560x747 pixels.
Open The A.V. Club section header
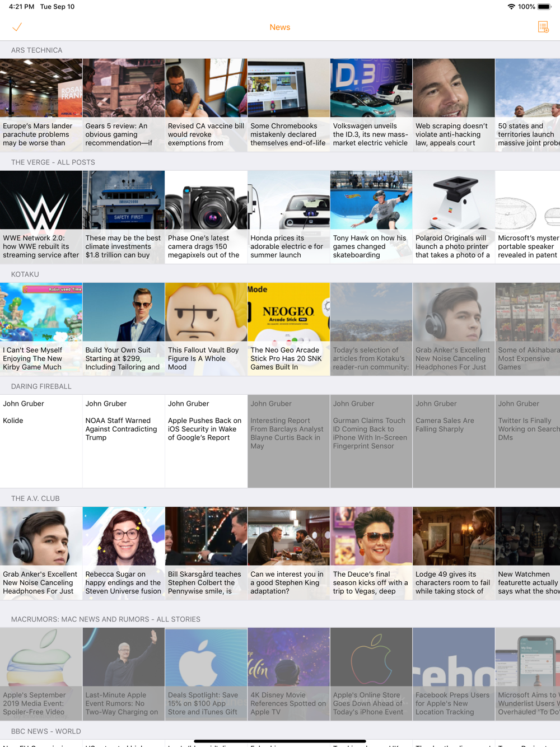(35, 498)
